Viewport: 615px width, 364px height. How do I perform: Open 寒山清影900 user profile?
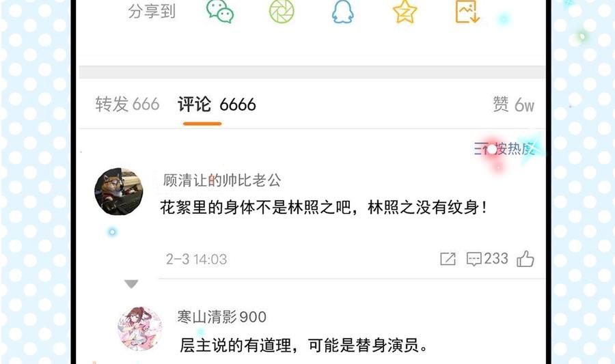click(221, 317)
